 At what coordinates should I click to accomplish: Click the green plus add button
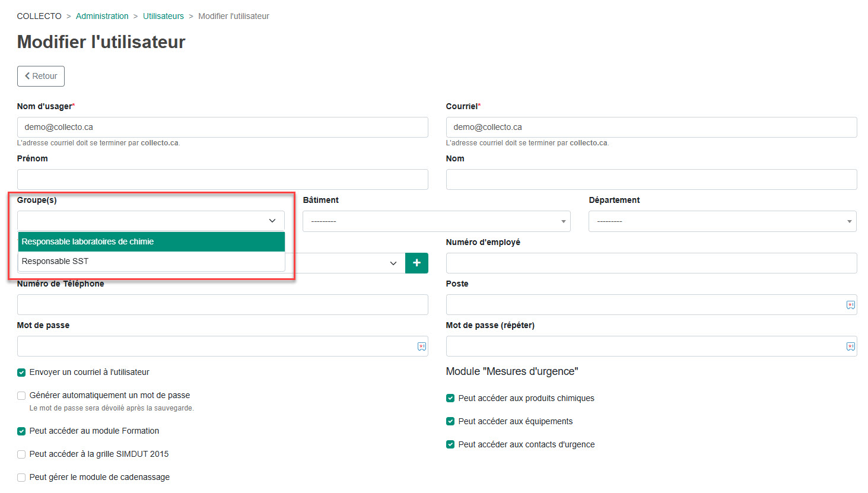(416, 263)
